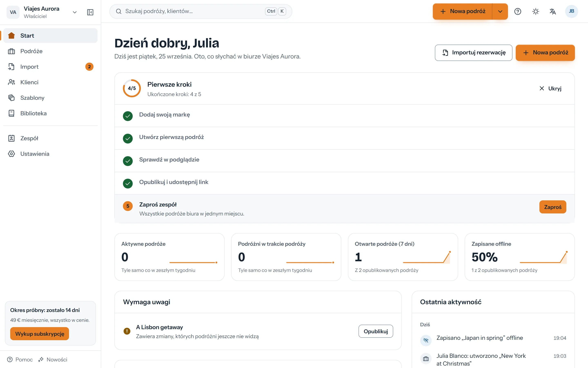Image resolution: width=588 pixels, height=368 pixels.
Task: Open the Nowa podróż split-button dropdown arrow
Action: click(x=500, y=11)
